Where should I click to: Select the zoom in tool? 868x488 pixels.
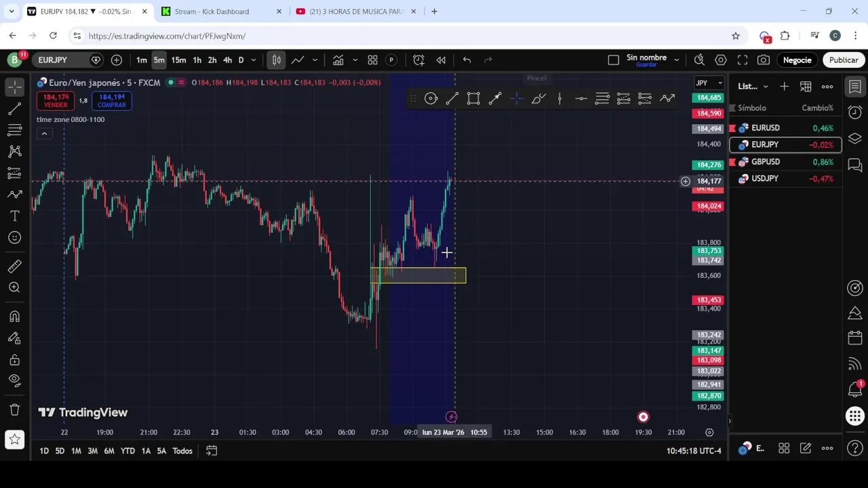[x=15, y=287]
